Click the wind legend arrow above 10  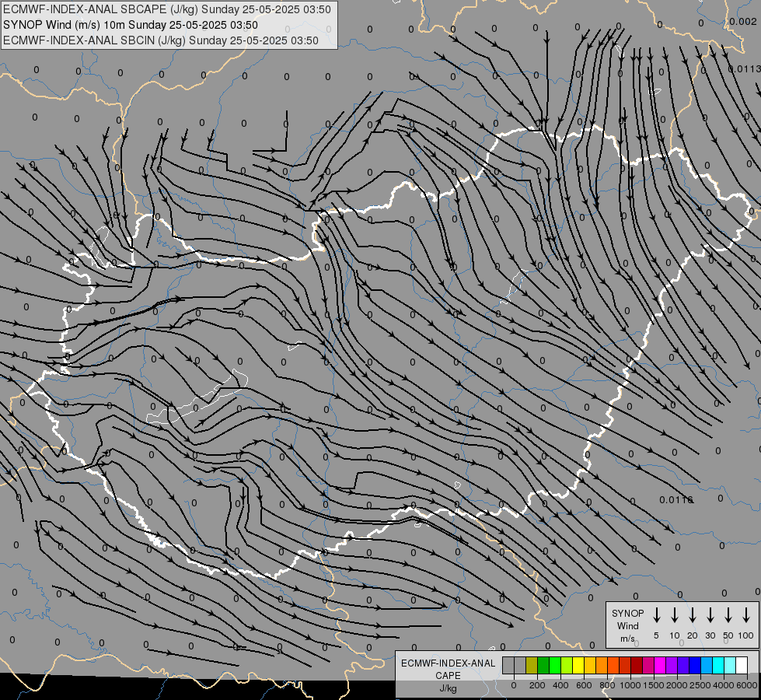click(x=675, y=615)
